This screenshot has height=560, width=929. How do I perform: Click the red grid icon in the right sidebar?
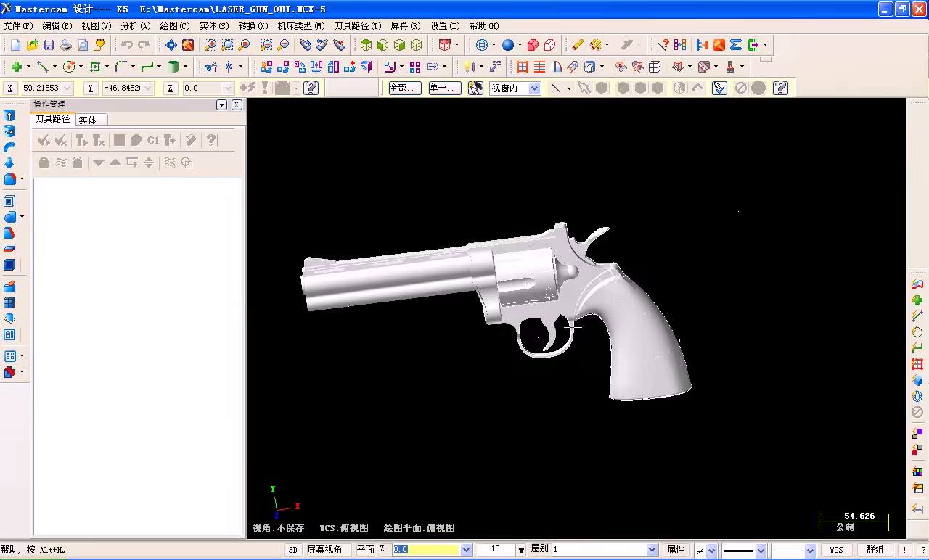(917, 364)
